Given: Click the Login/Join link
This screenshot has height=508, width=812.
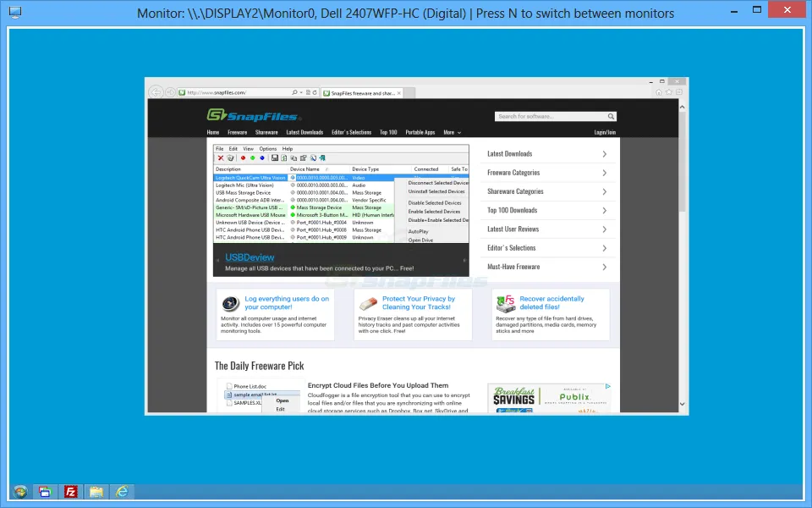Looking at the screenshot, I should 605,132.
